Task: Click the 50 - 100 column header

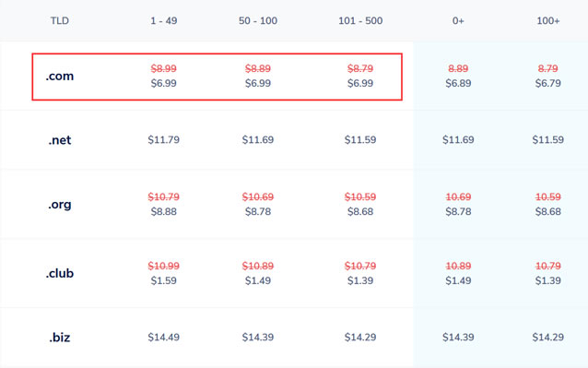Action: [258, 20]
